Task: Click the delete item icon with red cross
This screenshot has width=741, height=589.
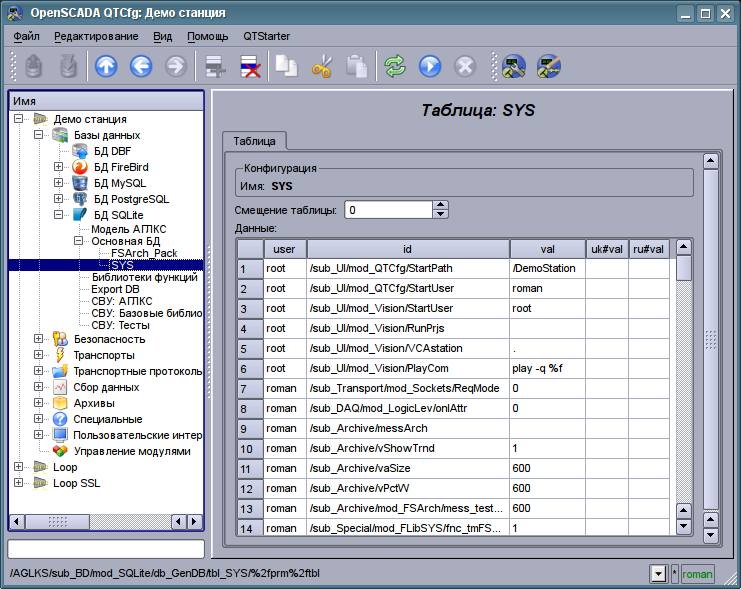Action: point(250,66)
